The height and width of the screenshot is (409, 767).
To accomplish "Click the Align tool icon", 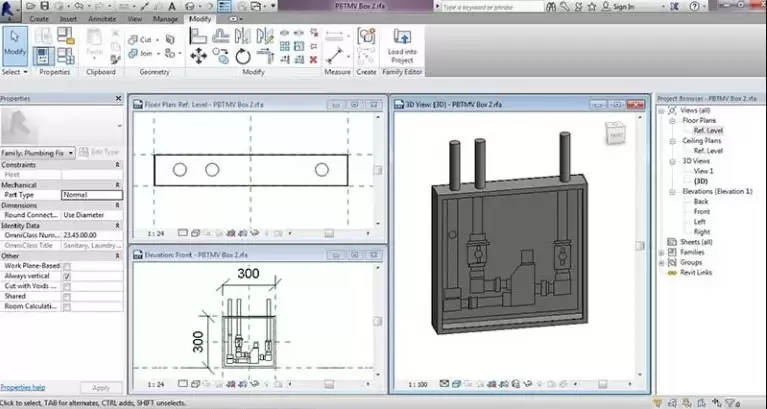I will (x=196, y=36).
